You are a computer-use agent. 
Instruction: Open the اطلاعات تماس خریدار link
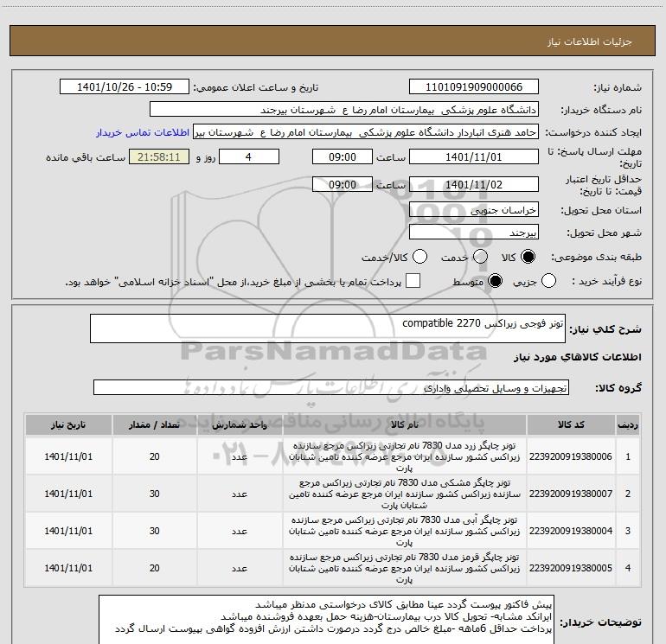point(143,132)
